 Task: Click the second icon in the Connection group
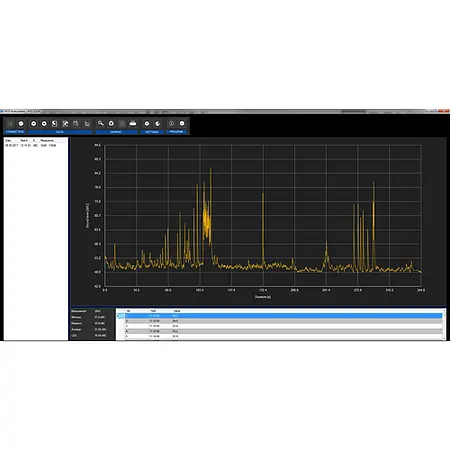tap(21, 124)
